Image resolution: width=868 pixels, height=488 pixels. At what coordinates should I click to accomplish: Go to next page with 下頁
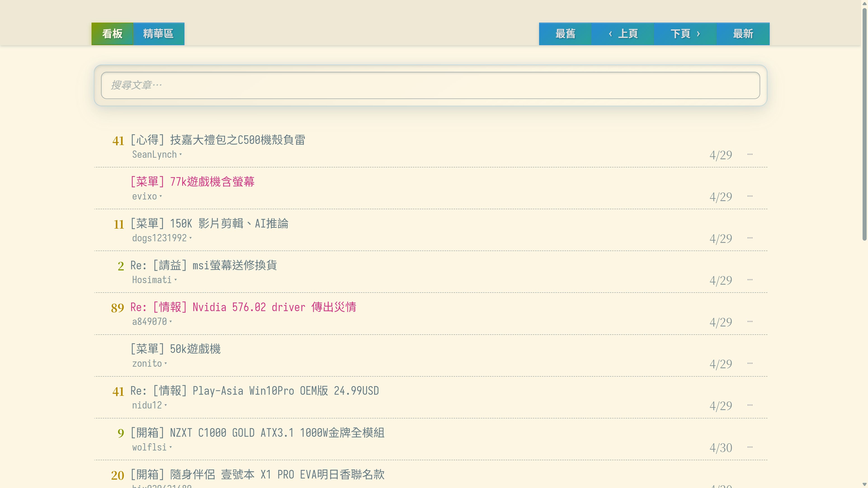point(685,34)
